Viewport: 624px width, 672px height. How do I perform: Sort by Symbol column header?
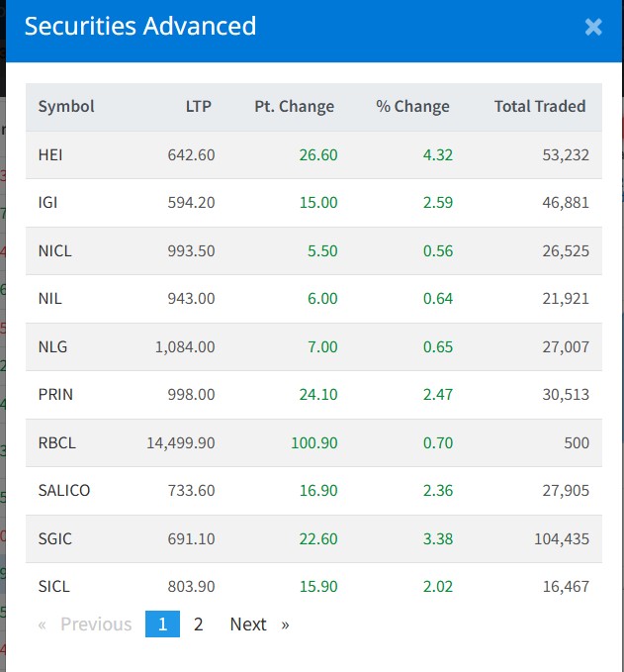pos(66,106)
